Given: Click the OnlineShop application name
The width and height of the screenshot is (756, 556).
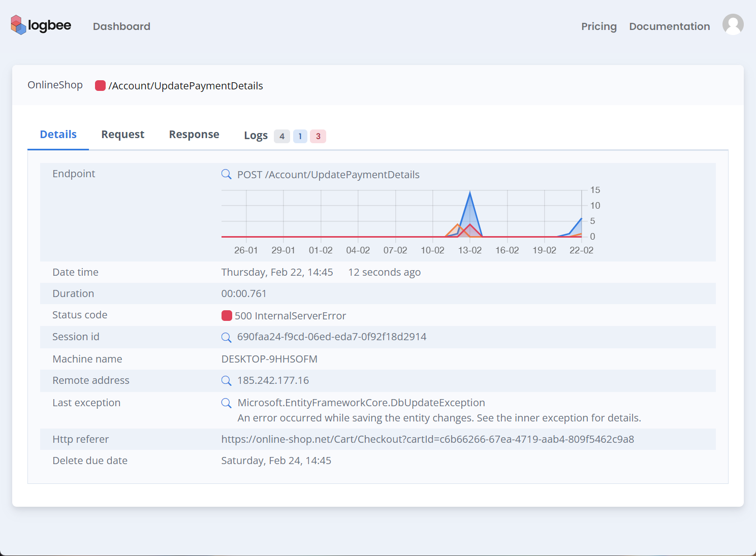Looking at the screenshot, I should click(55, 85).
